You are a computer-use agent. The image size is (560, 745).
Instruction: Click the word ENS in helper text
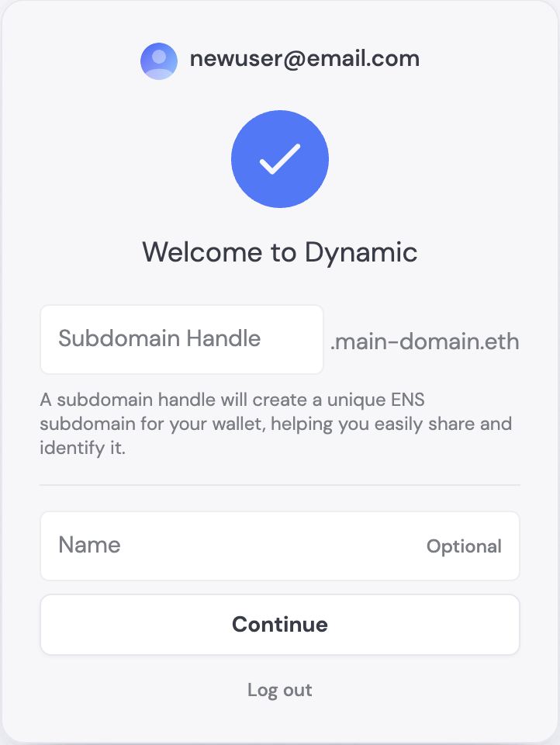click(x=407, y=400)
